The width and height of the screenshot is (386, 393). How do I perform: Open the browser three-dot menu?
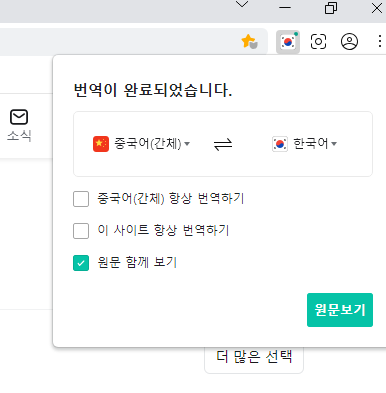click(x=380, y=41)
